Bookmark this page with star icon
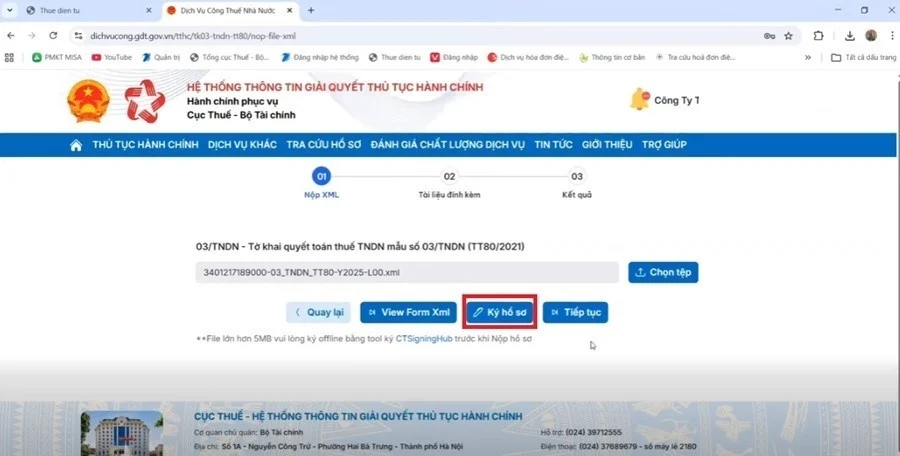900x456 pixels. 788,35
